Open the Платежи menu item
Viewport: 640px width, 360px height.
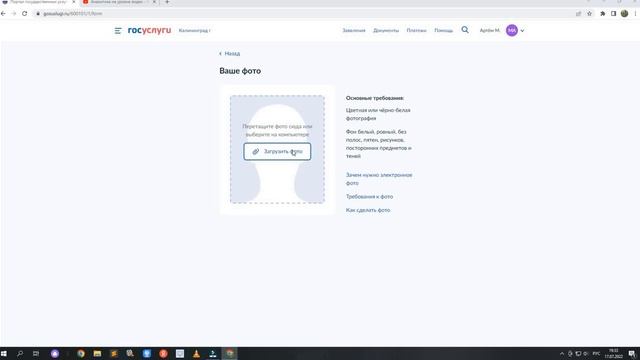pos(416,31)
